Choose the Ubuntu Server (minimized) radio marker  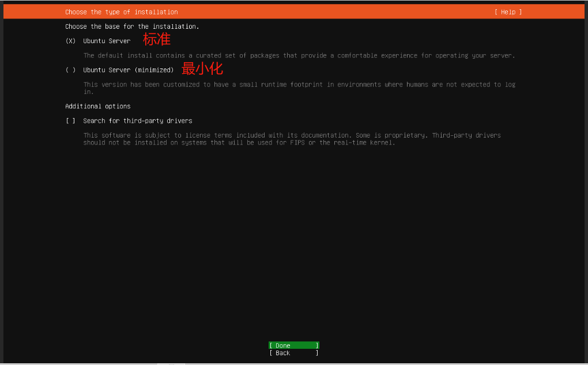(70, 70)
